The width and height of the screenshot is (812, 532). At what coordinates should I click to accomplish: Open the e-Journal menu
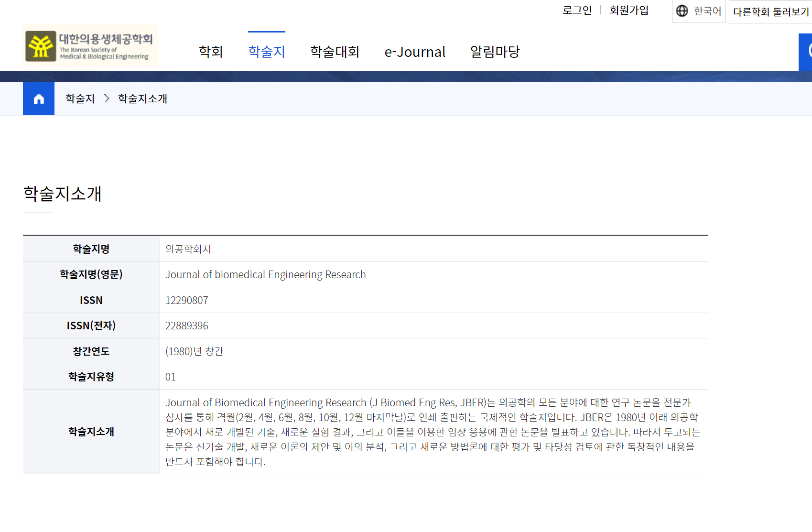click(x=415, y=52)
